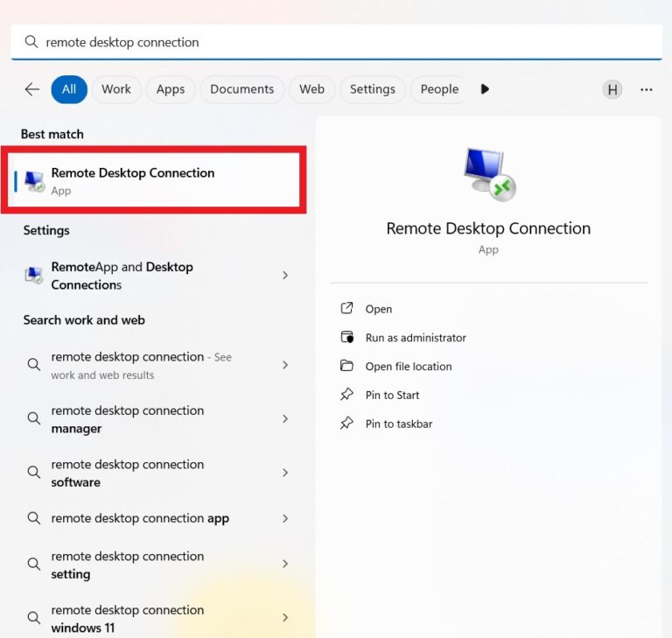Select the All filter tab
The width and height of the screenshot is (672, 638).
(69, 89)
